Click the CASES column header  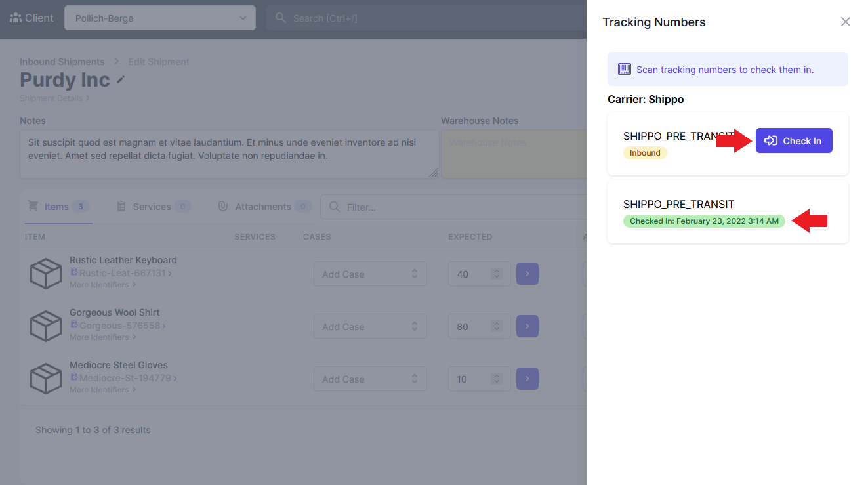pos(317,237)
